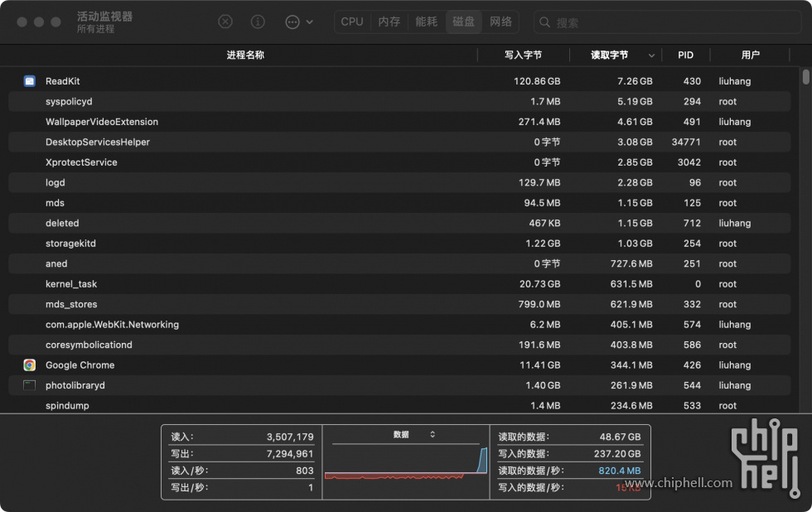Switch to the 网络 tab
The image size is (812, 512).
500,22
